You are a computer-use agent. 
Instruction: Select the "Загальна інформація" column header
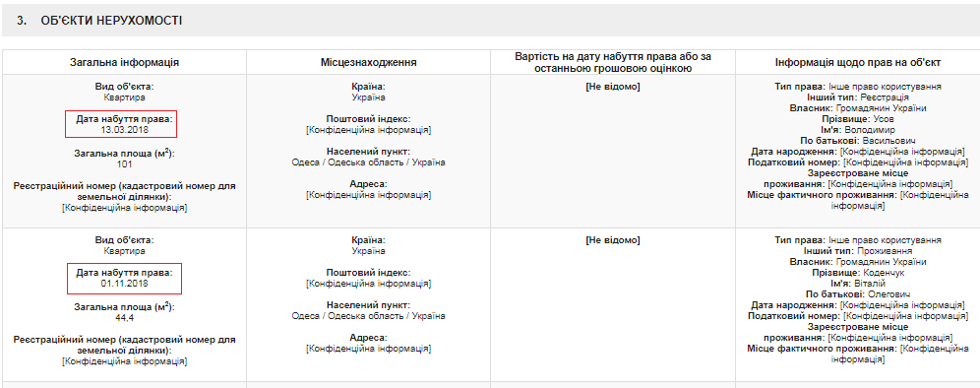coord(124,63)
